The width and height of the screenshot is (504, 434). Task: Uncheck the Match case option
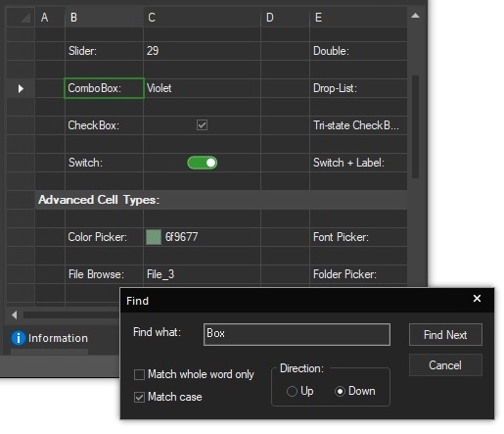pyautogui.click(x=139, y=397)
